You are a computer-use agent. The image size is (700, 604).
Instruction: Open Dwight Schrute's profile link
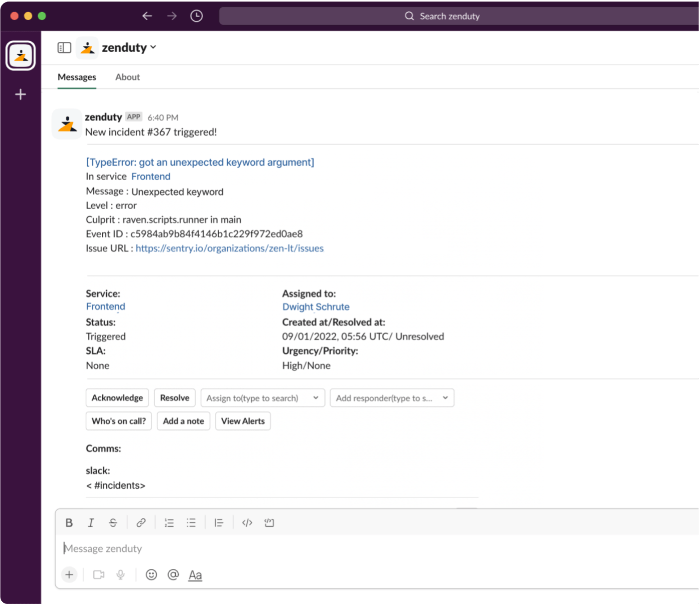click(316, 307)
